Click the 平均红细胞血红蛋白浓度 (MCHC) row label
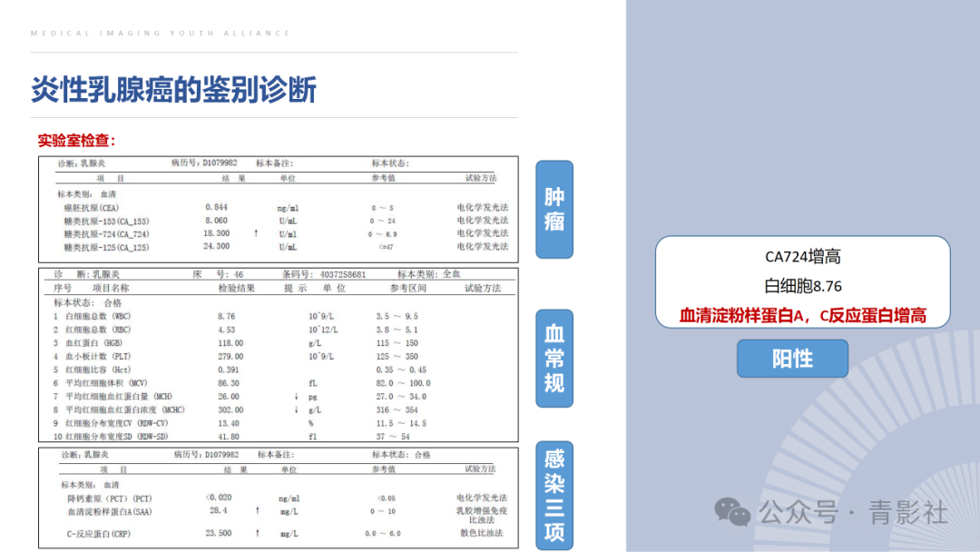The image size is (980, 552). 125,410
